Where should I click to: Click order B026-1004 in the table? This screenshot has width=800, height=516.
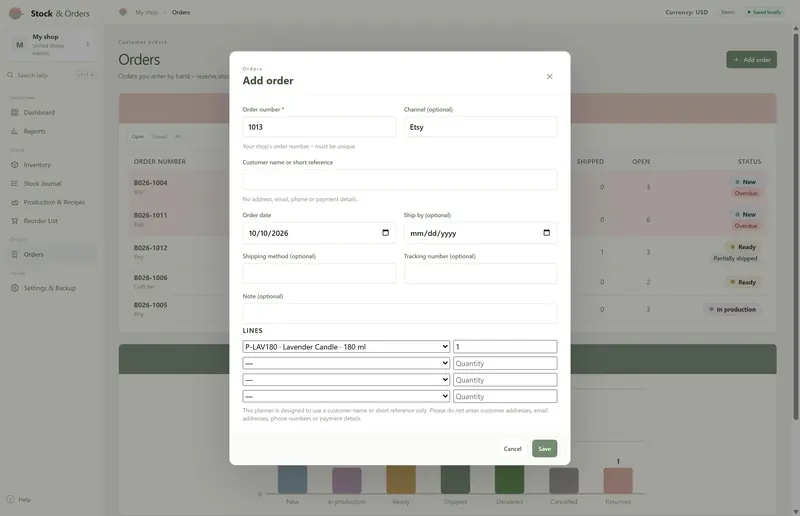[x=151, y=183]
